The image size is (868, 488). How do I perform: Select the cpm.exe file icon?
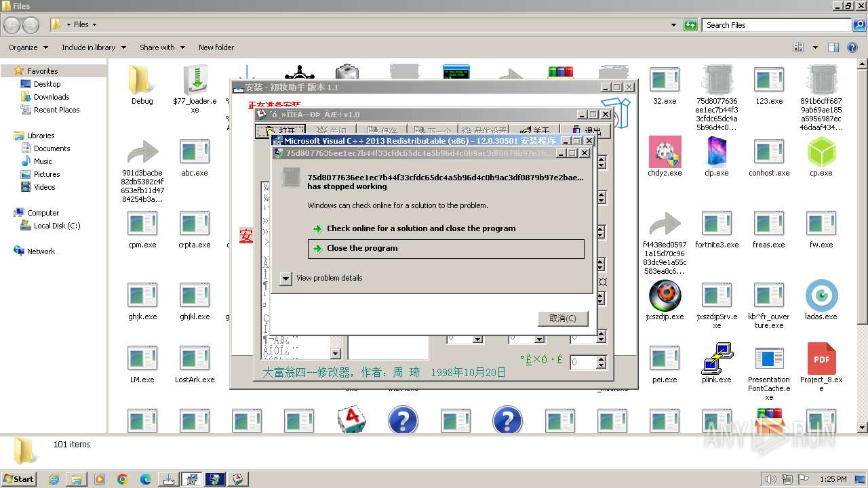[x=142, y=224]
